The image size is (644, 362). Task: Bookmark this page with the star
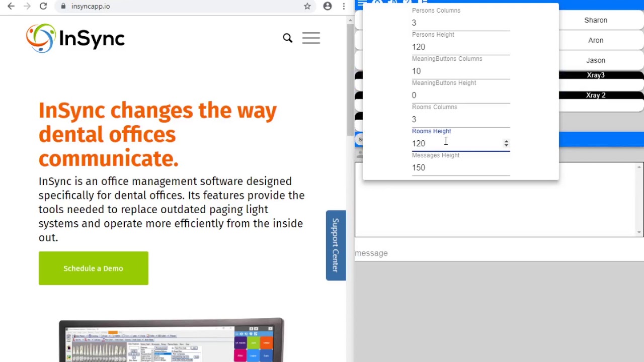tap(307, 6)
